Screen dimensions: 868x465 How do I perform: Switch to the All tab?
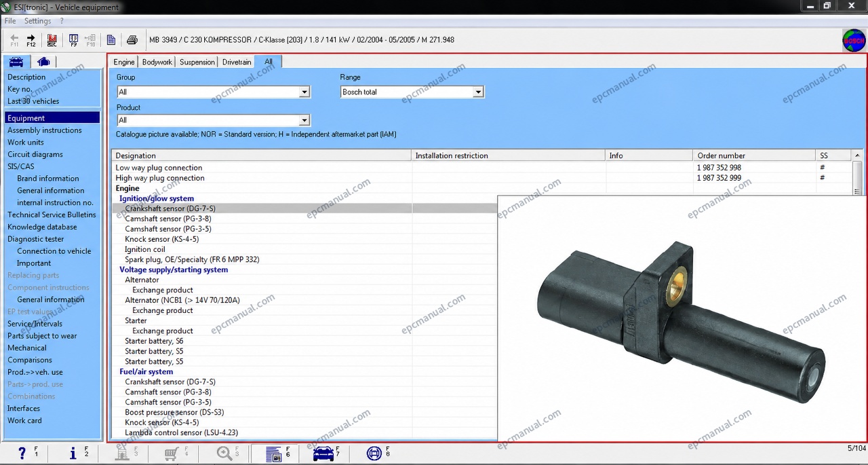pyautogui.click(x=269, y=62)
